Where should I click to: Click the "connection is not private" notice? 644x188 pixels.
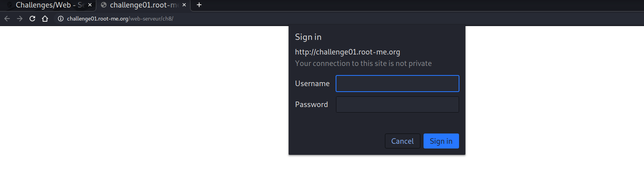coord(363,63)
